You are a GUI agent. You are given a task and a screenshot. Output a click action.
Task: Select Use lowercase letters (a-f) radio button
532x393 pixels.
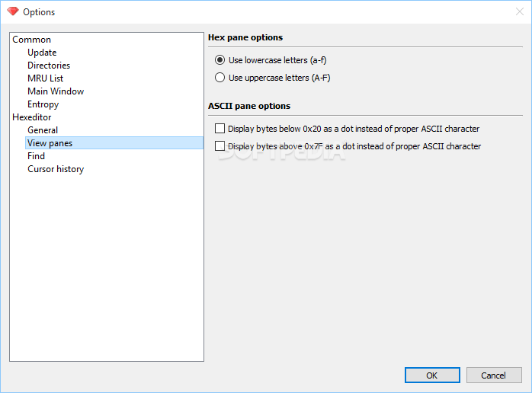tap(220, 60)
